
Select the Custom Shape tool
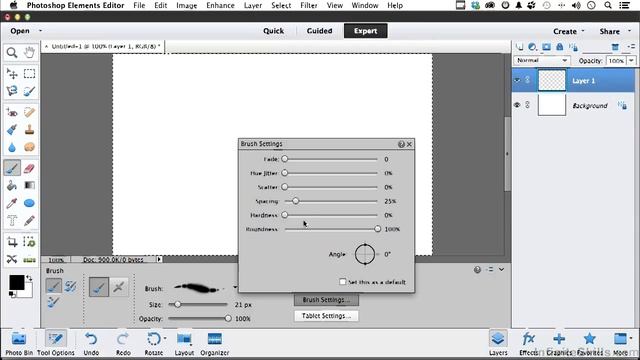(29, 203)
